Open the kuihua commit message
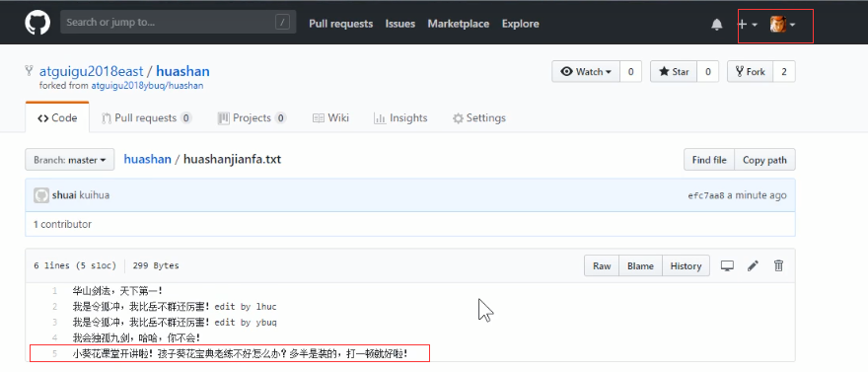The width and height of the screenshot is (868, 372). pyautogui.click(x=94, y=195)
